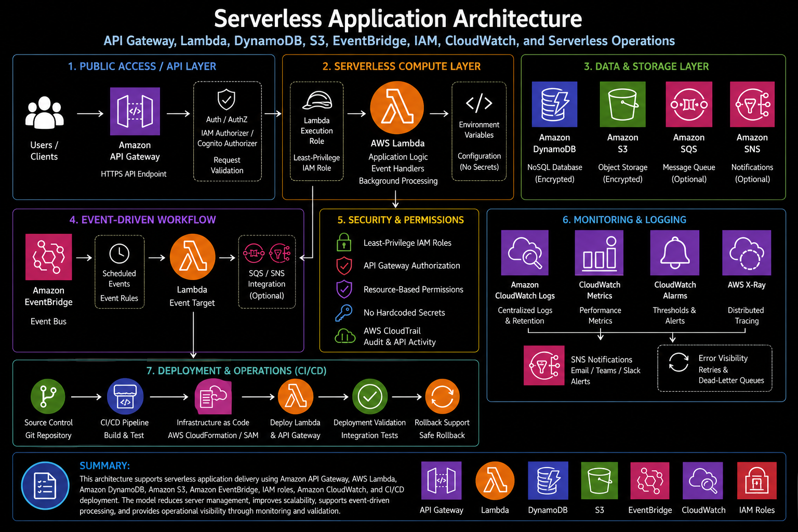Click the Amazon CloudWatch Logs icon in Monitoring & Logging
The width and height of the screenshot is (798, 532).
point(525,252)
